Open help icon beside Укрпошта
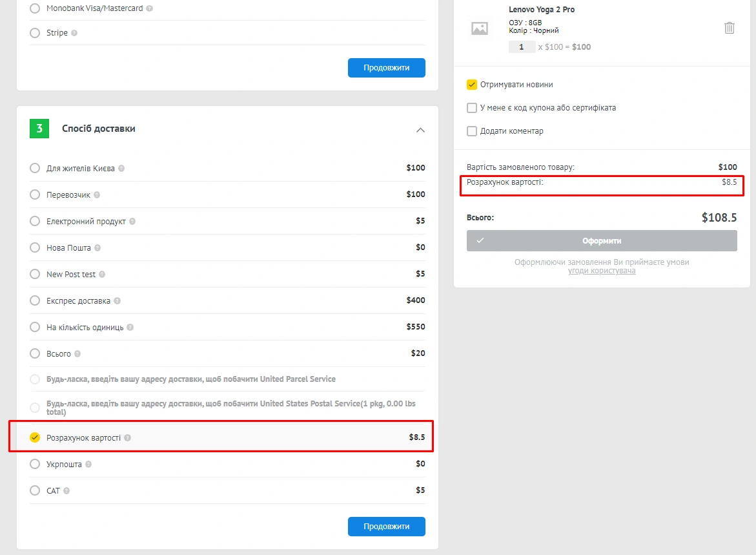The height and width of the screenshot is (555, 756). tap(88, 465)
